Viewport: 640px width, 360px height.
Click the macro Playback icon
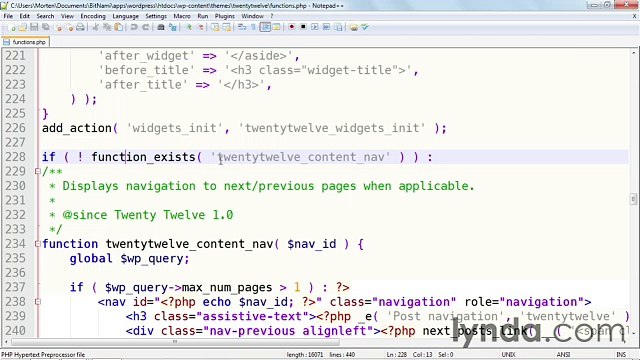pyautogui.click(x=315, y=27)
